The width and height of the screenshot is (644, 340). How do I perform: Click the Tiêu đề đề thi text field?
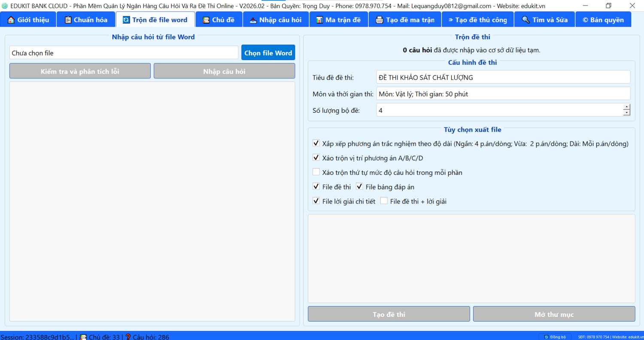(503, 77)
